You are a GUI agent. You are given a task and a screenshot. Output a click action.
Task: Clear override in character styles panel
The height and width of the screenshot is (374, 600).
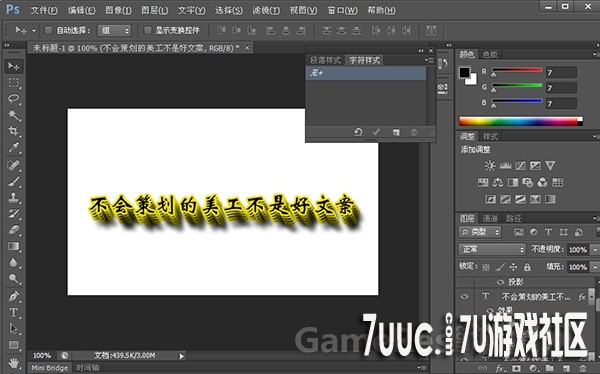[358, 132]
